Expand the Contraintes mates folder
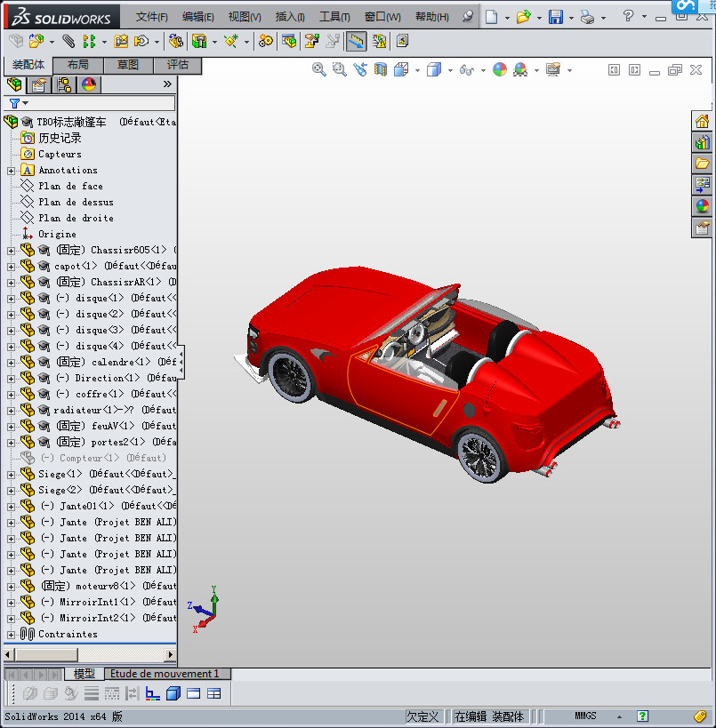Image resolution: width=716 pixels, height=728 pixels. pos(11,634)
